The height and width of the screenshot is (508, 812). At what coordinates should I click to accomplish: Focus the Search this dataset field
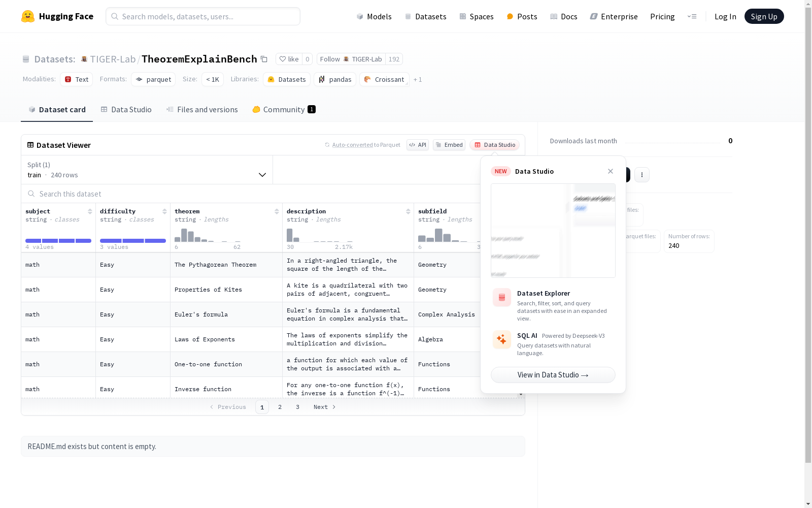(x=251, y=194)
